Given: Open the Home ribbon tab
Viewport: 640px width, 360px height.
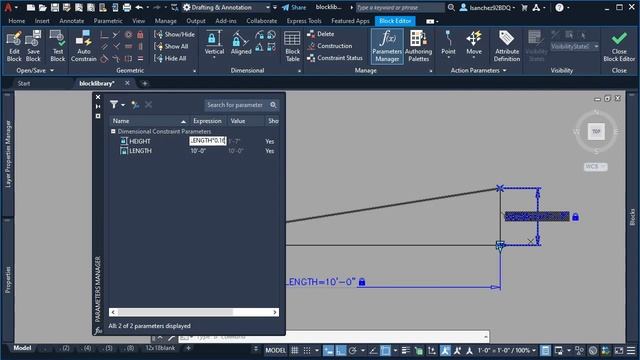Looking at the screenshot, I should (x=17, y=21).
